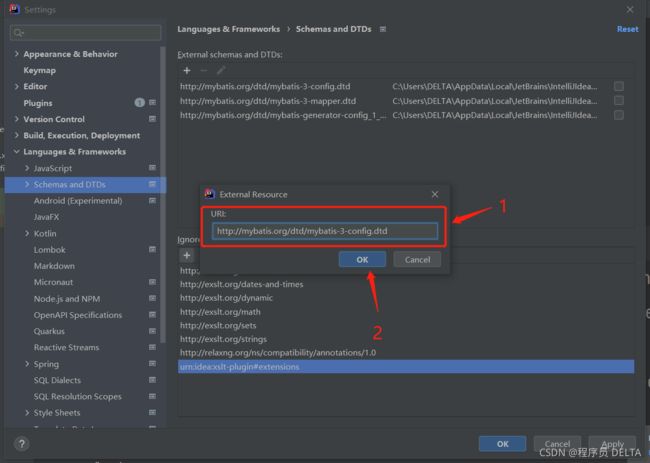Expand the Kotlin settings node

(x=27, y=233)
